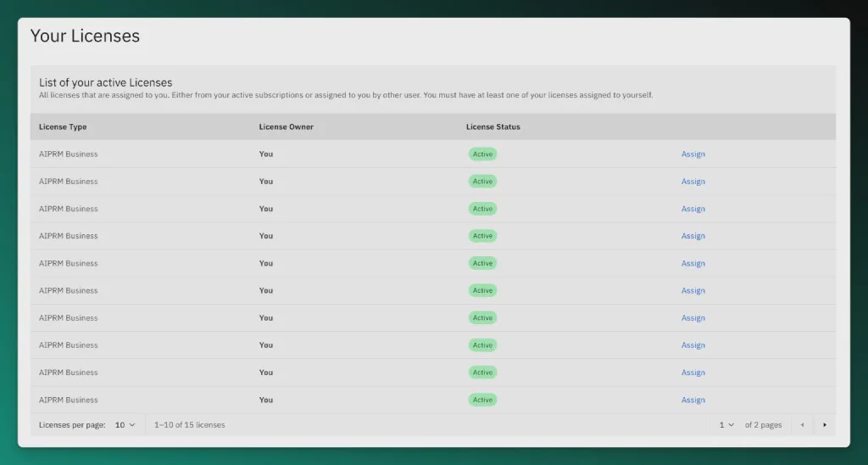Viewport: 868px width, 465px height.
Task: Click Assign link in seventh license row
Action: click(x=693, y=318)
